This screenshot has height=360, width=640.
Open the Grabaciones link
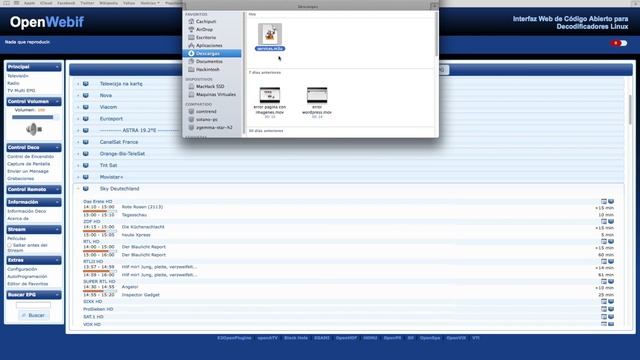coord(20,178)
